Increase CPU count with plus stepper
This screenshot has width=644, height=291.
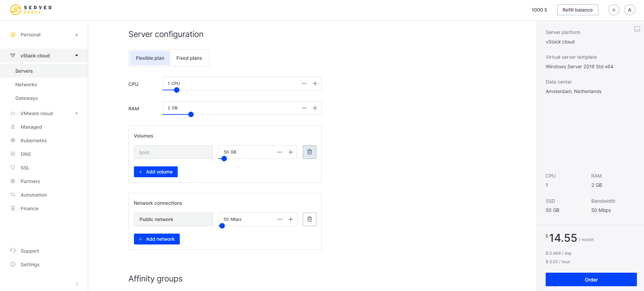pos(315,84)
